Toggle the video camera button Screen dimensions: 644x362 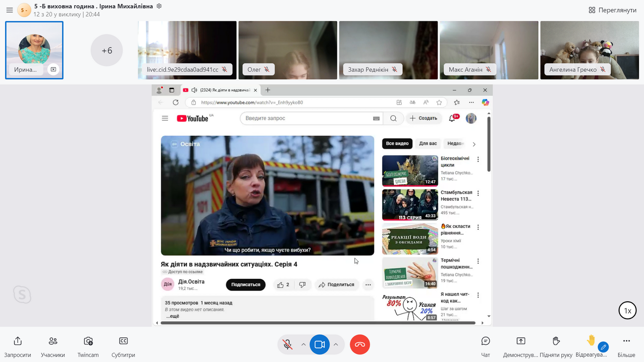(319, 345)
